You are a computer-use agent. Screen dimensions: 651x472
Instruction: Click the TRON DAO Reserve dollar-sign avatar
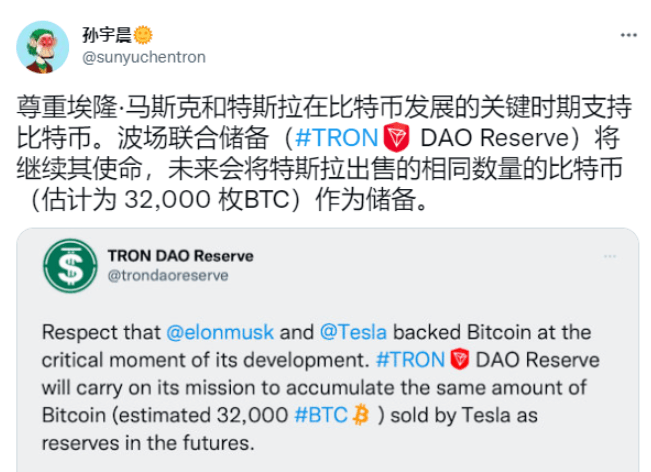click(70, 266)
